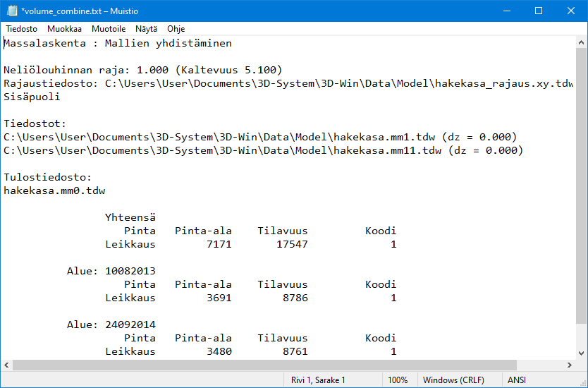Click on the hakekasa.mm0.tdw output filename

tap(54, 190)
